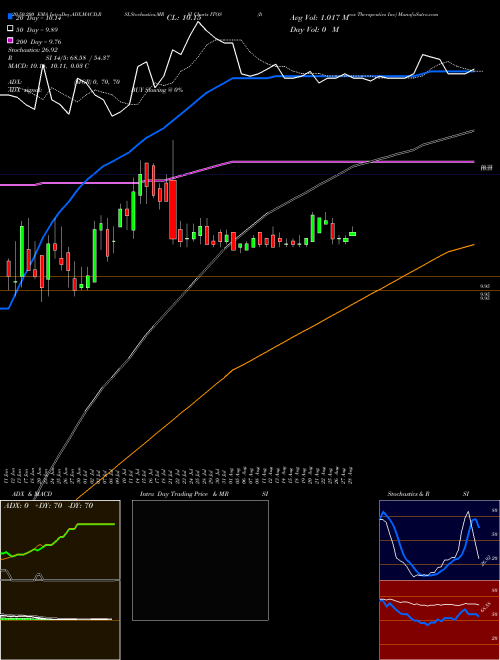Click the 28 Aug date label on the axis
Viewport: 500px width, 660px height.
pos(351,476)
